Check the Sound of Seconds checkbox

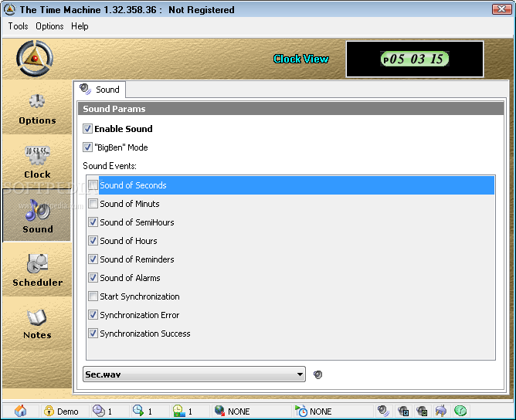(93, 185)
